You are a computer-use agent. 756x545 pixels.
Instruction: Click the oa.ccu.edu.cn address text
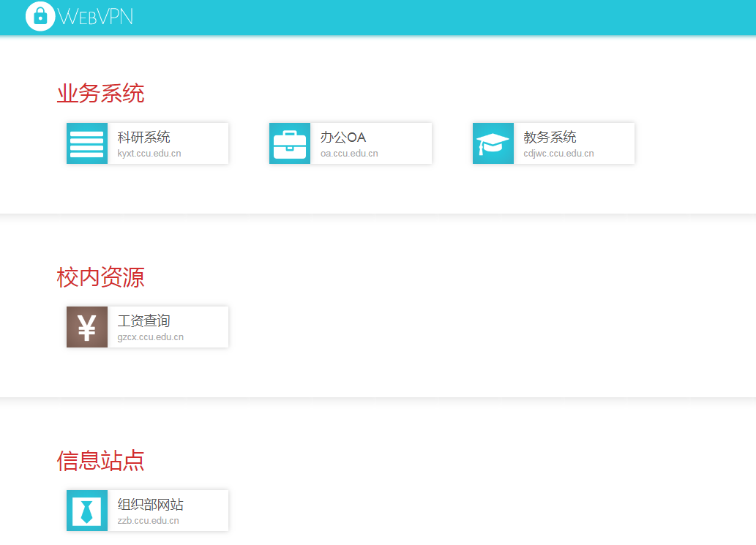(349, 154)
